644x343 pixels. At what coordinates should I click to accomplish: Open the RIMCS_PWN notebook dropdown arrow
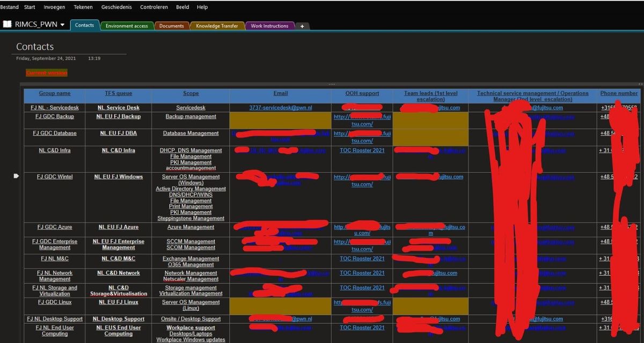[63, 24]
